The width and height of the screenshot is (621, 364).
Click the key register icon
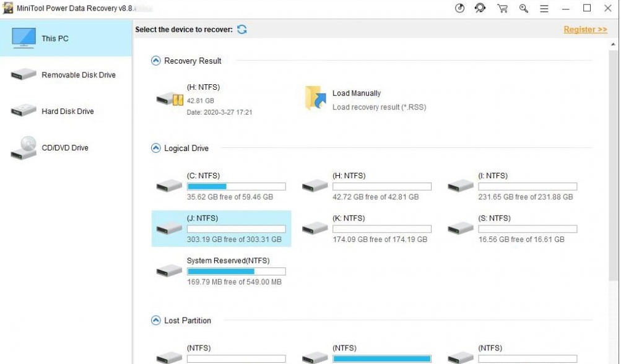pos(524,8)
